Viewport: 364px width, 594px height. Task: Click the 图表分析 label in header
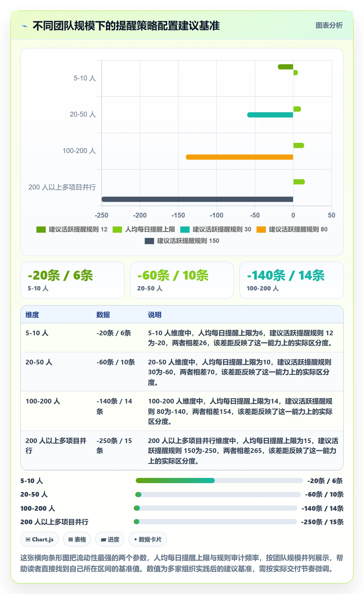tap(329, 26)
